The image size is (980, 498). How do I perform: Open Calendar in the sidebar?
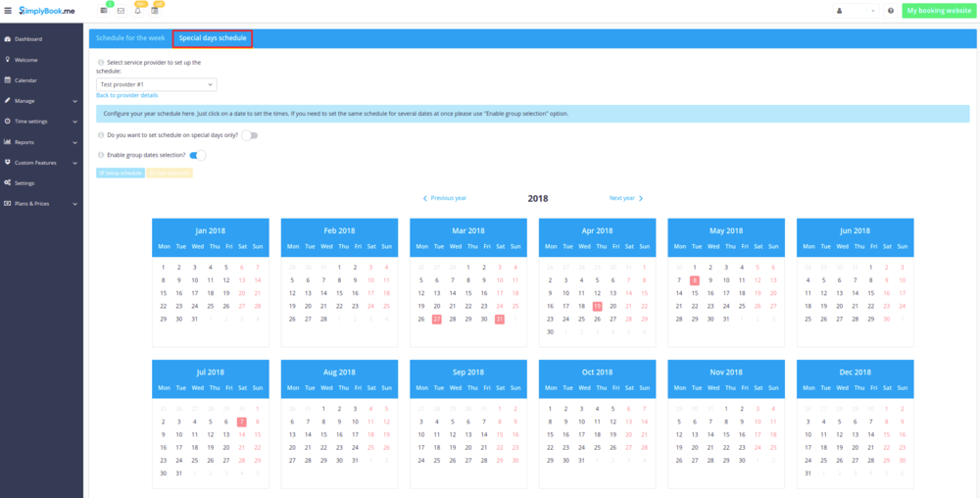(25, 80)
